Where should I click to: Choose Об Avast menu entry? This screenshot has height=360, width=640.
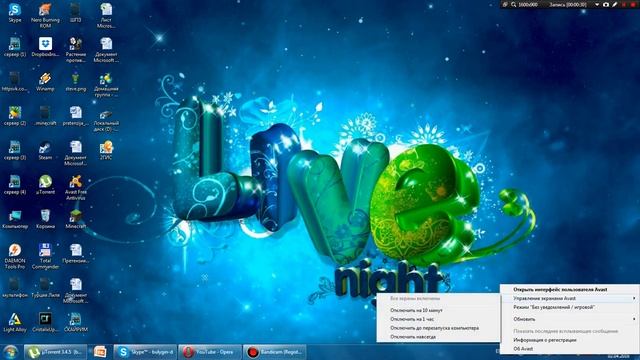[x=569, y=349]
